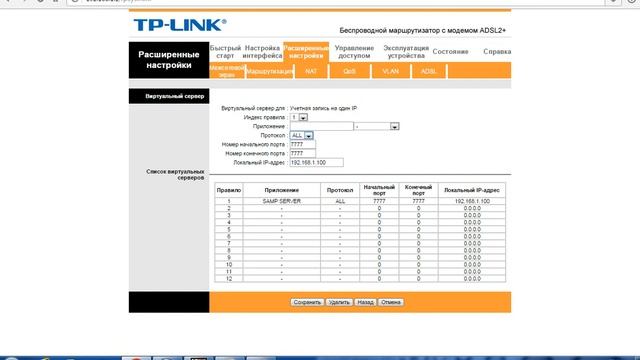Select the NAT submenu item

coord(311,71)
